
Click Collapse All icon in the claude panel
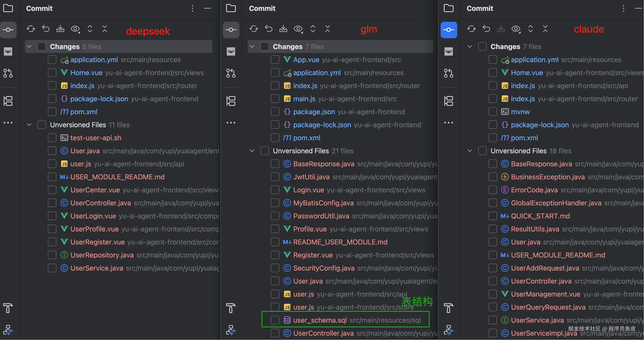pyautogui.click(x=545, y=29)
